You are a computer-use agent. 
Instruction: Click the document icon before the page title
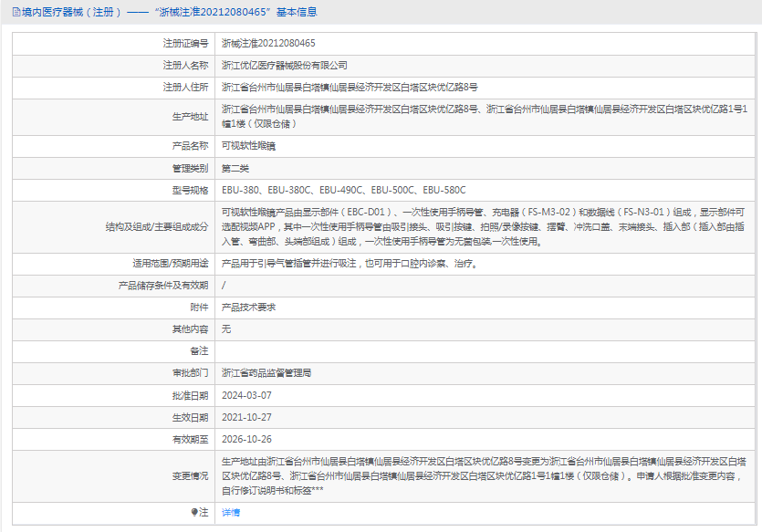tap(16, 12)
